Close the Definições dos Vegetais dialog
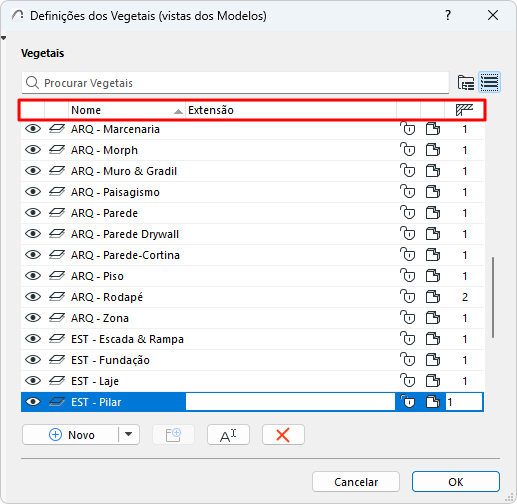Viewport: 517px width, 504px height. click(x=493, y=15)
